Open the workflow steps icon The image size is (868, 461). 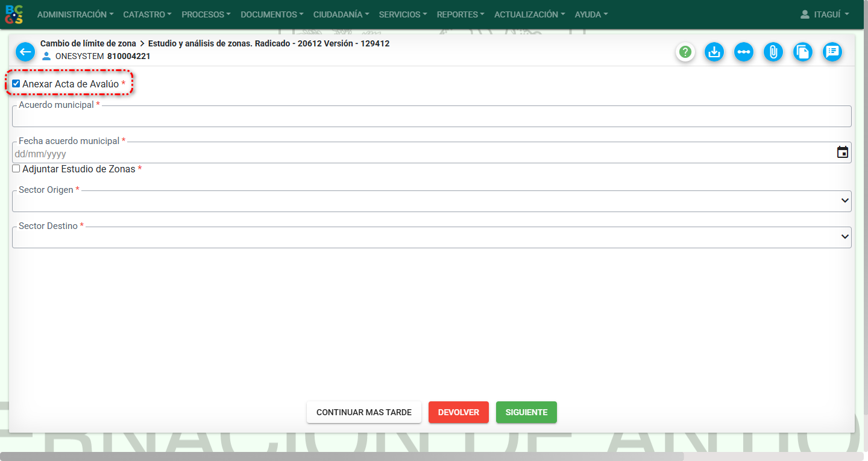(x=744, y=52)
